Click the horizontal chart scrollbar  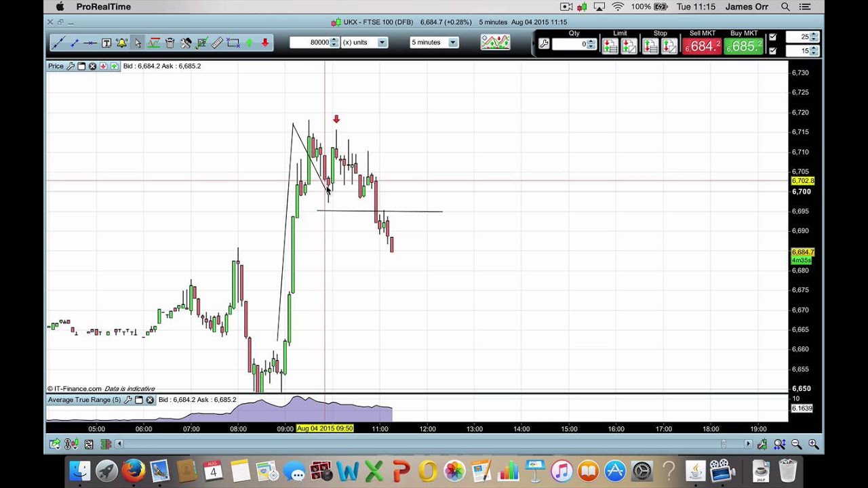(433, 444)
